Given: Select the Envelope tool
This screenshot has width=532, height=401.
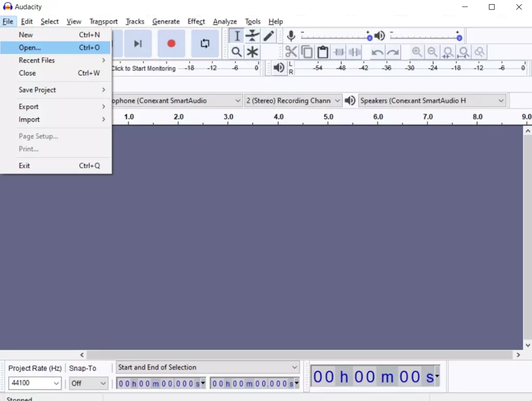Looking at the screenshot, I should click(x=252, y=36).
